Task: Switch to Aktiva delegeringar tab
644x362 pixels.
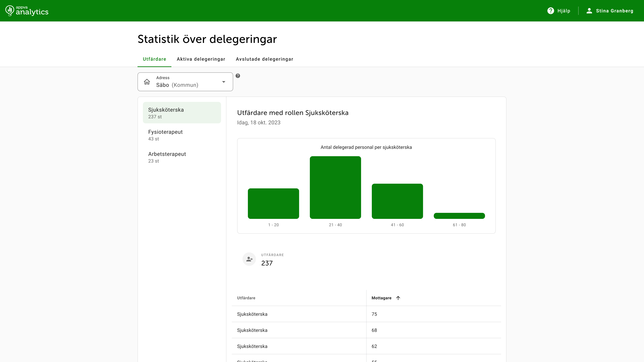Action: [x=201, y=59]
